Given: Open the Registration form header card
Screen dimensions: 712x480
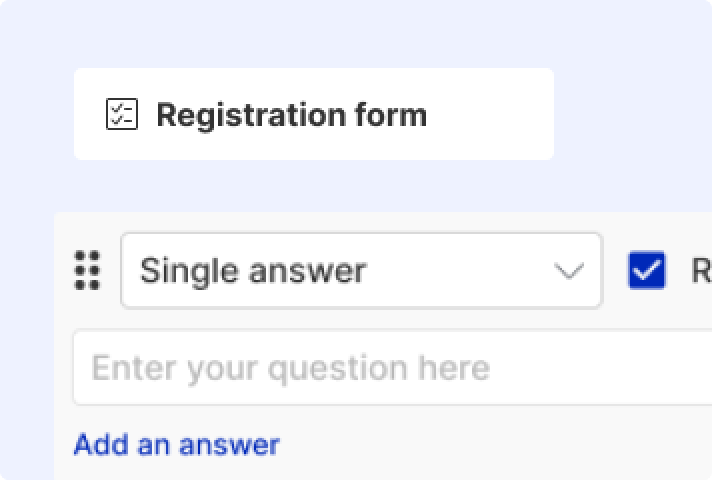Looking at the screenshot, I should (314, 114).
